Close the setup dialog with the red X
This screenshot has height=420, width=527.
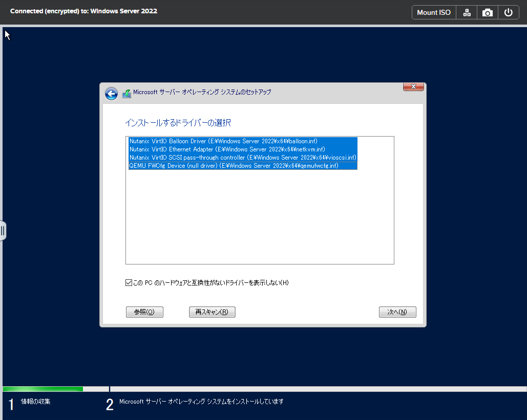413,86
